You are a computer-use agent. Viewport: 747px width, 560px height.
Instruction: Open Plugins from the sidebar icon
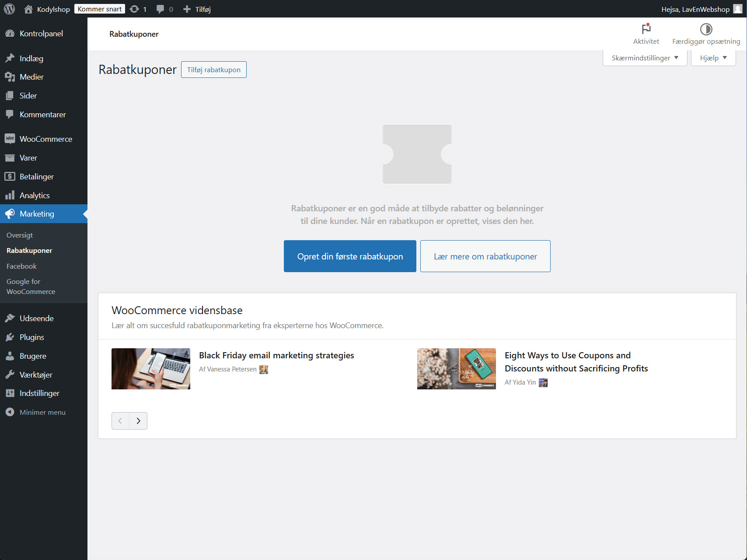click(x=10, y=337)
